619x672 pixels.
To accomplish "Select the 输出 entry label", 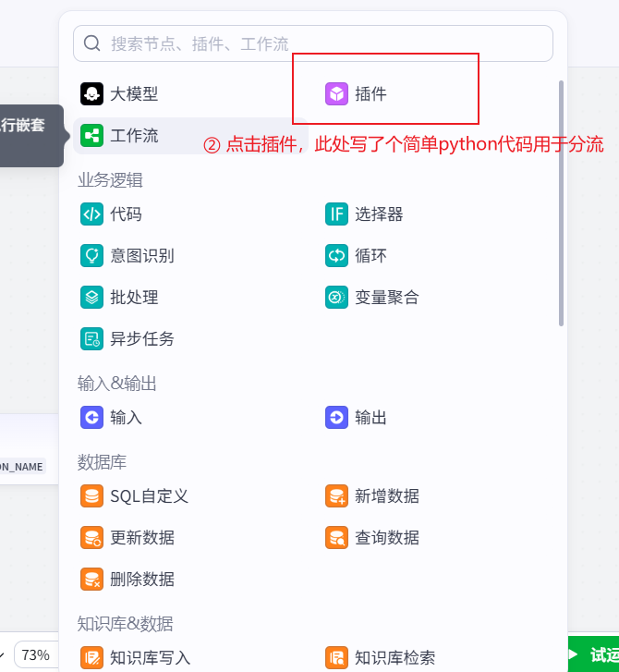I will (370, 418).
